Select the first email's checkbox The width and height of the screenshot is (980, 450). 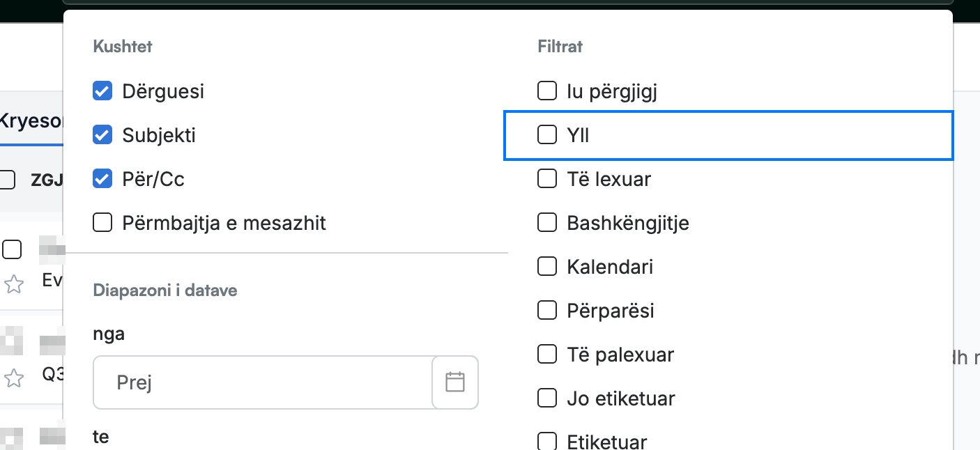point(12,249)
